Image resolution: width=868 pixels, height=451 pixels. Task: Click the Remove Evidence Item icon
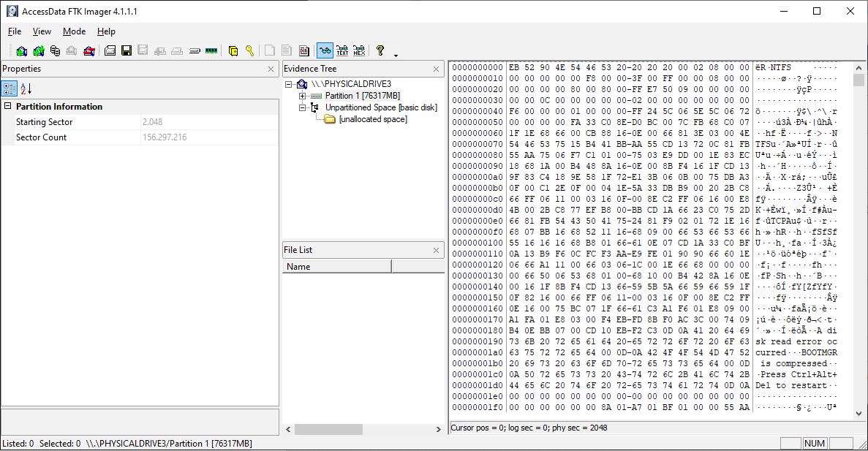click(72, 51)
